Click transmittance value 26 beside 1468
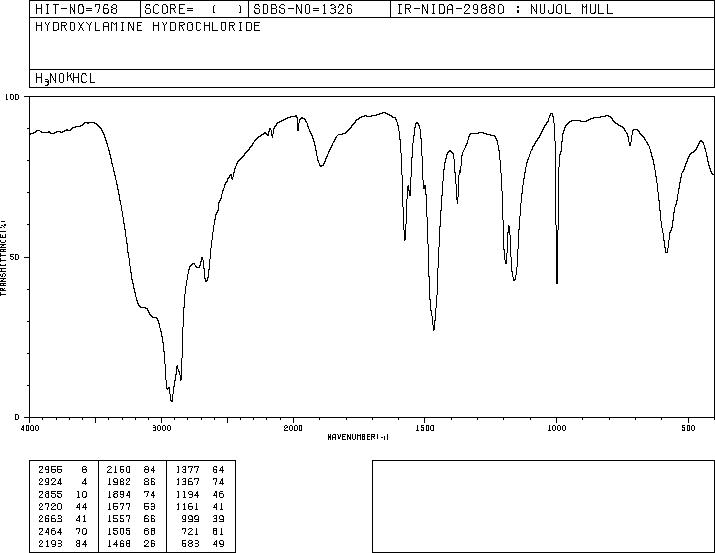The image size is (715, 553). pyautogui.click(x=150, y=543)
